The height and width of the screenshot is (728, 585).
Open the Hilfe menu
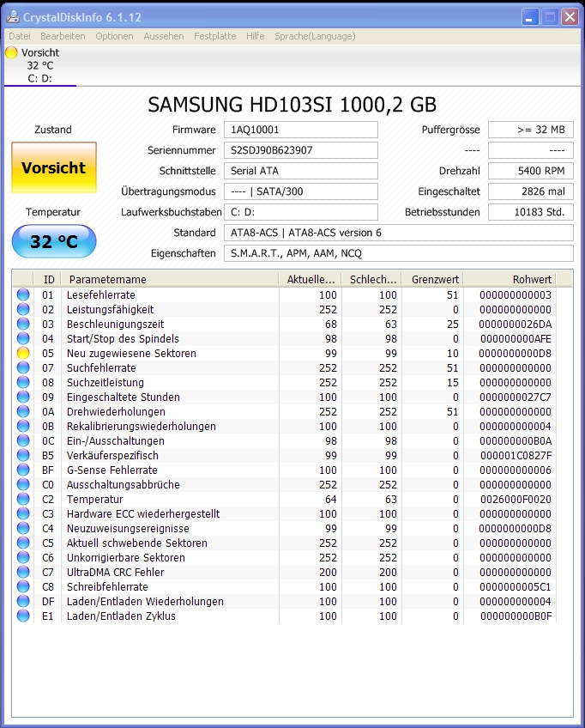255,36
